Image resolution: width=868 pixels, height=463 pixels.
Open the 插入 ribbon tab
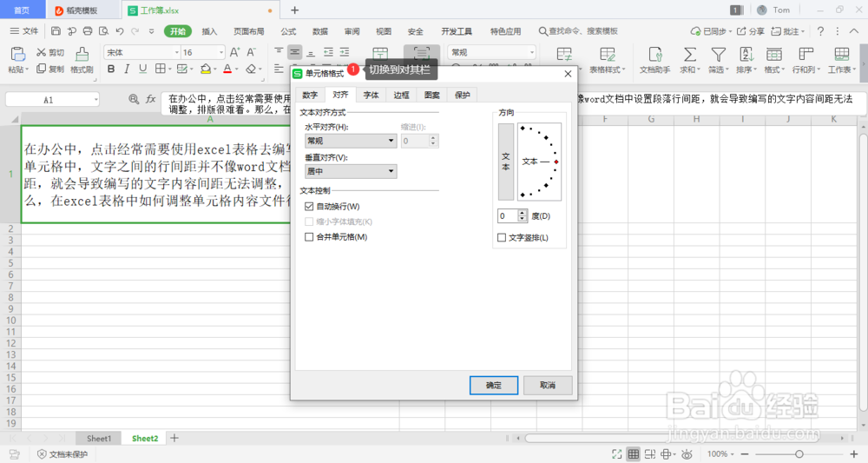[x=209, y=31]
